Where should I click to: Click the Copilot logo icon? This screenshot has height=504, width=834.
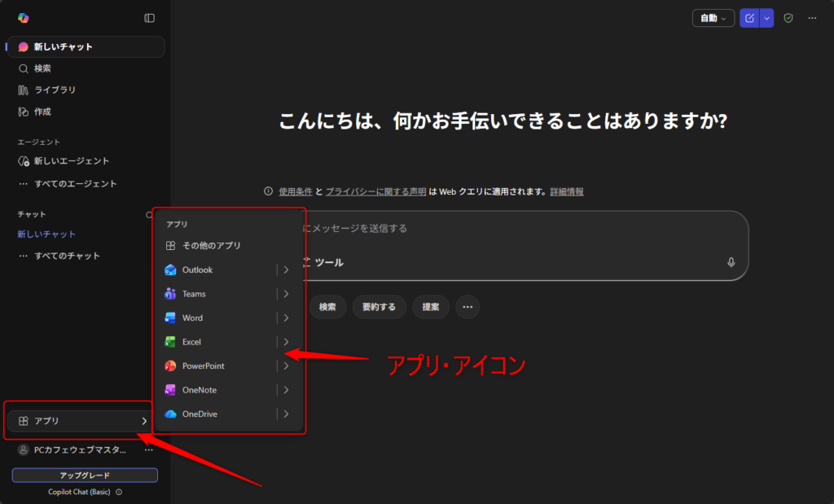pos(23,18)
